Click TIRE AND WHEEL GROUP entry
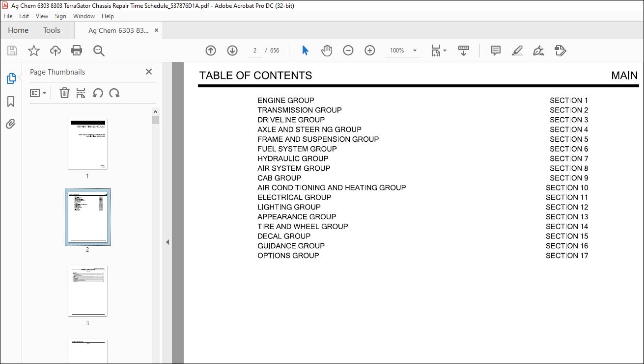The image size is (644, 364). [x=303, y=227]
